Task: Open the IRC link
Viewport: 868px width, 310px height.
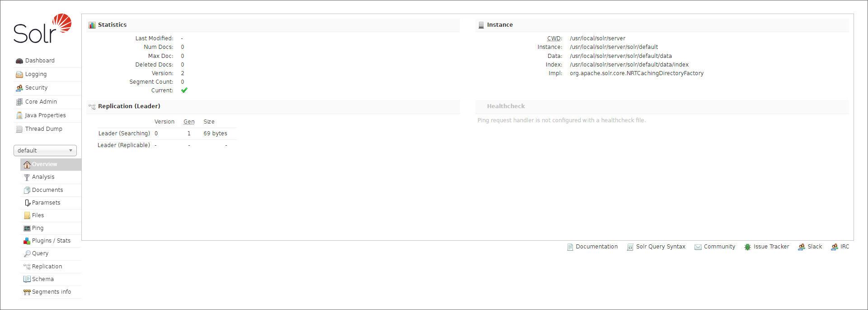Action: pos(845,247)
